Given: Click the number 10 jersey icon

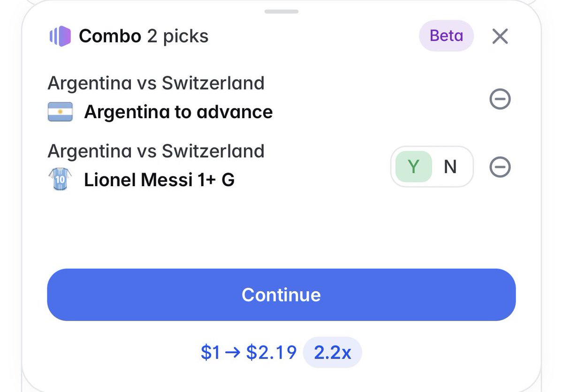Looking at the screenshot, I should click(60, 180).
